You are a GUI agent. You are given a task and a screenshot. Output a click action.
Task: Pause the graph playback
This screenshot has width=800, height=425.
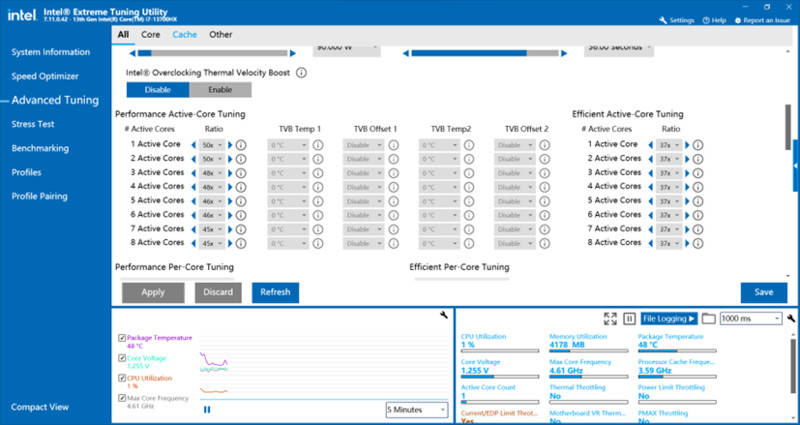(207, 409)
